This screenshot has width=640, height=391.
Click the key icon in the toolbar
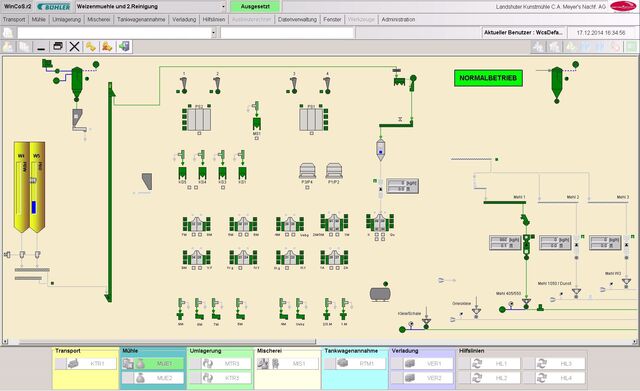(91, 47)
